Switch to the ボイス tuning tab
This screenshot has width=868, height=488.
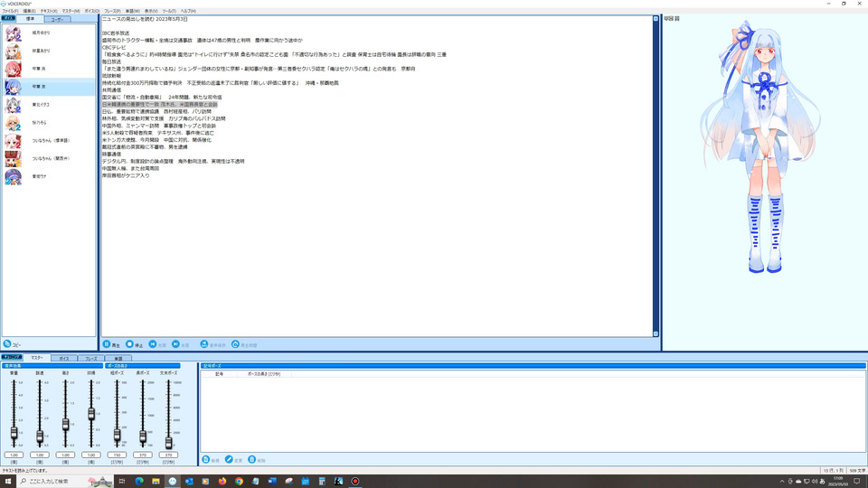[64, 359]
